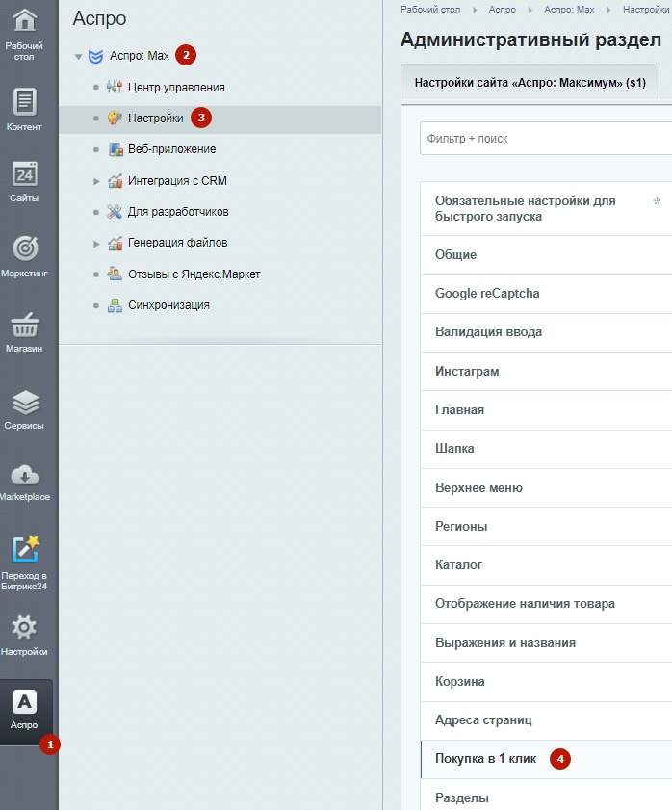Click the Генерация файлов icon
This screenshot has width=672, height=810.
(115, 243)
